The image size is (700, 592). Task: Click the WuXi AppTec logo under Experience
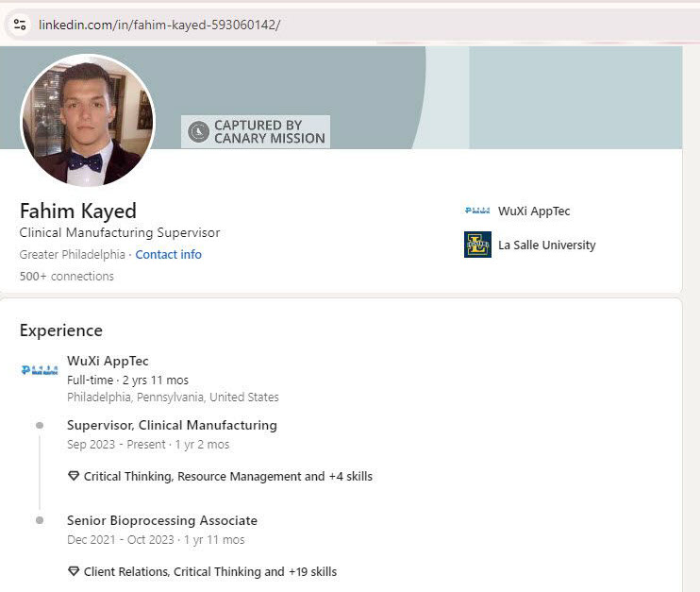[39, 370]
